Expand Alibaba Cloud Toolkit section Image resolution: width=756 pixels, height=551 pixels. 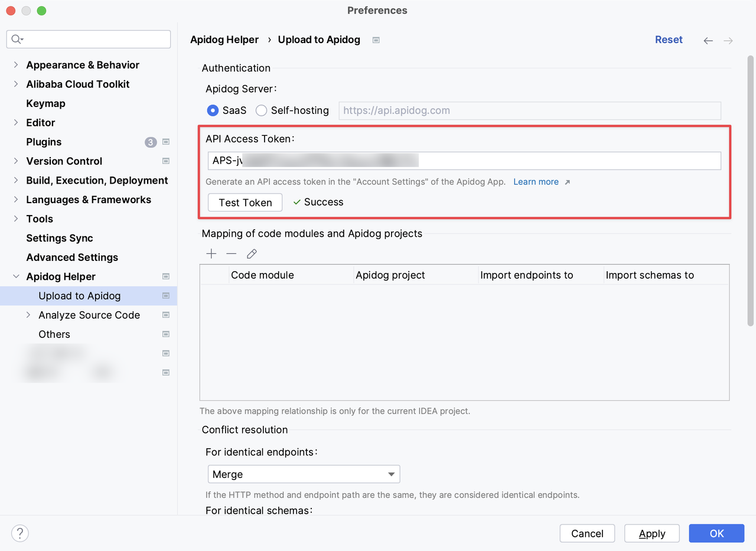tap(15, 84)
